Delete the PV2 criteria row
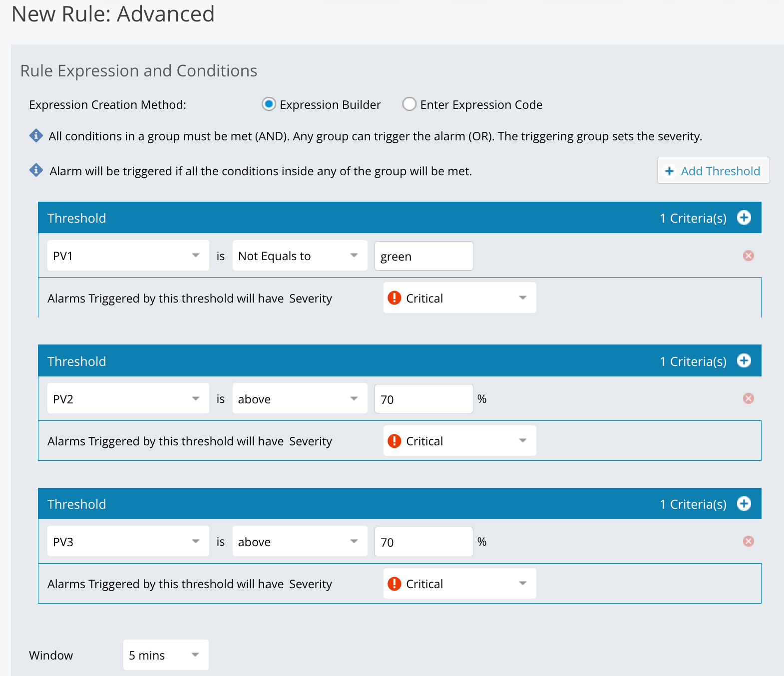The width and height of the screenshot is (784, 676). point(748,398)
